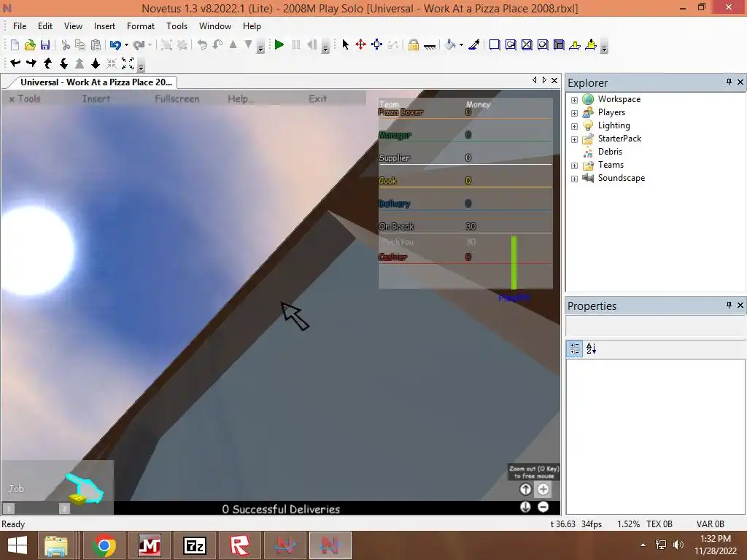Click the Pause simulation button
Screen dimensions: 747x560
(x=296, y=44)
